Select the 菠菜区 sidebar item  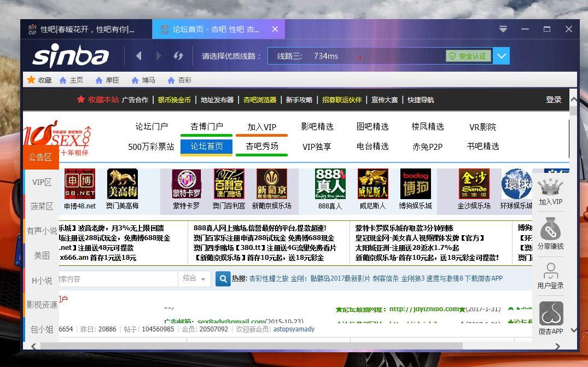coord(42,206)
